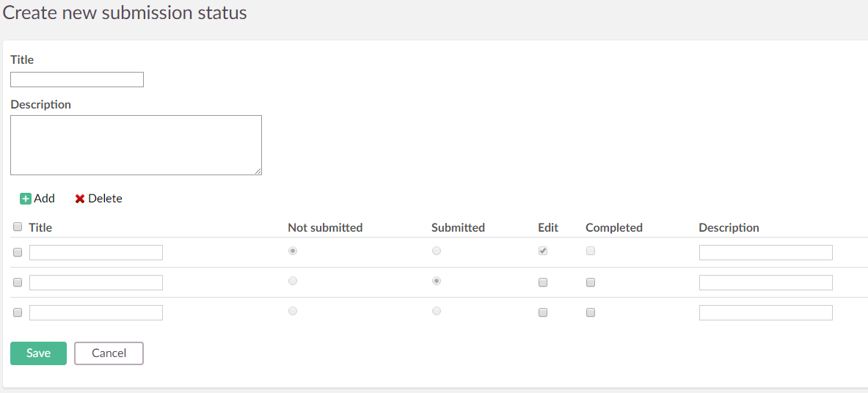The width and height of the screenshot is (868, 393).
Task: Click the first row's Title text field
Action: click(x=96, y=252)
